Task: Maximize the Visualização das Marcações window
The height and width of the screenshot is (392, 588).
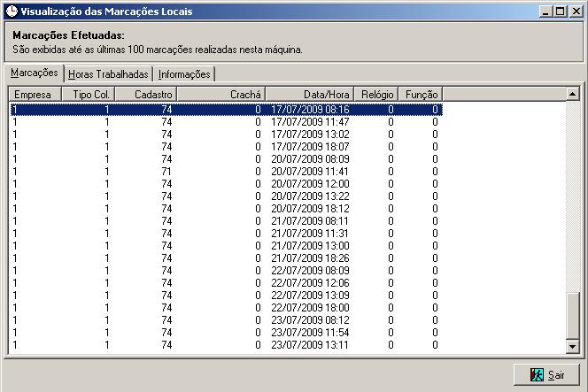Action: (x=561, y=12)
